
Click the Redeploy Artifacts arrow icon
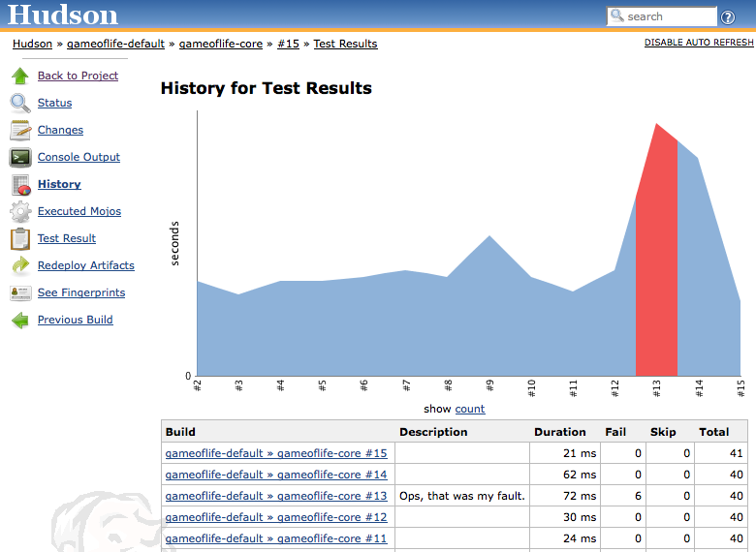20,265
